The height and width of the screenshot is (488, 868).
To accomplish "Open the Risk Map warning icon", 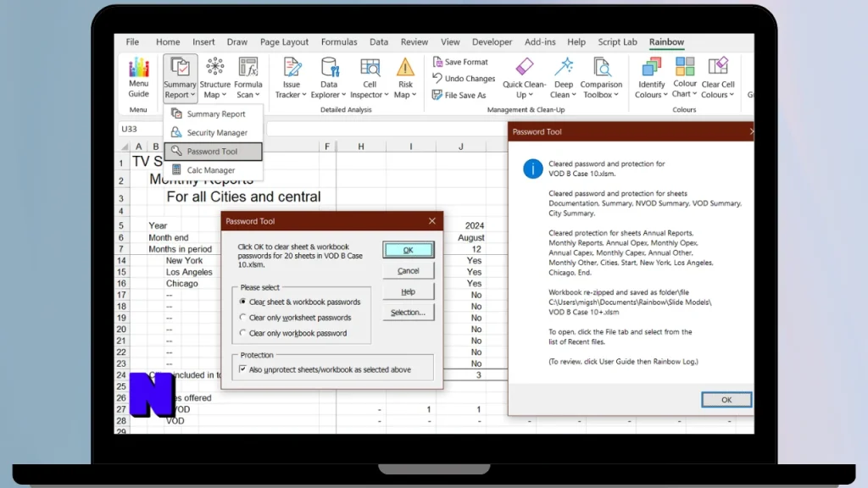I will [405, 68].
